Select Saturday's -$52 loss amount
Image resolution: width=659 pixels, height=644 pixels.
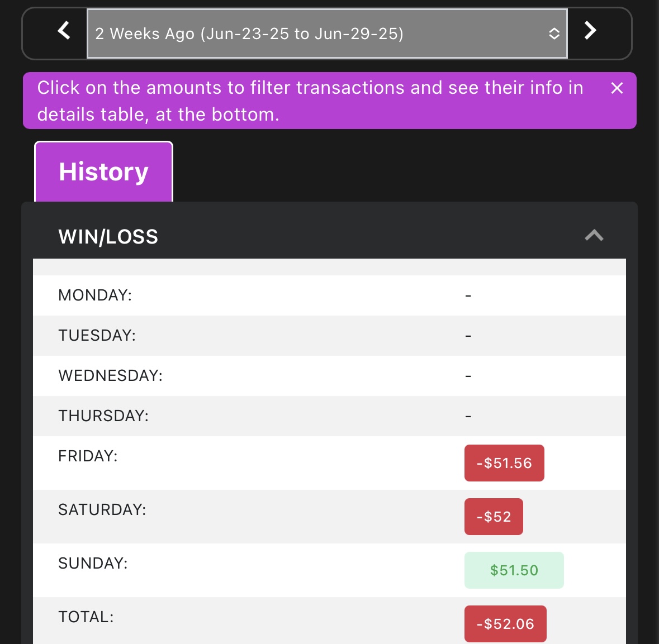point(494,517)
